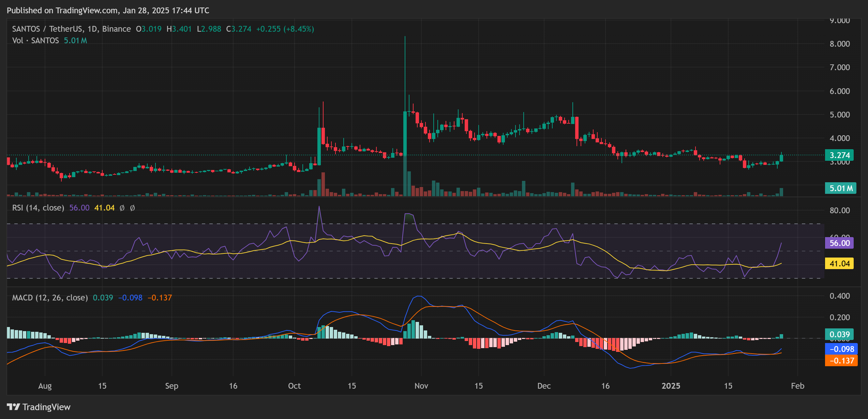Image resolution: width=868 pixels, height=419 pixels.
Task: Click the 5.000 price axis label
Action: coord(840,115)
